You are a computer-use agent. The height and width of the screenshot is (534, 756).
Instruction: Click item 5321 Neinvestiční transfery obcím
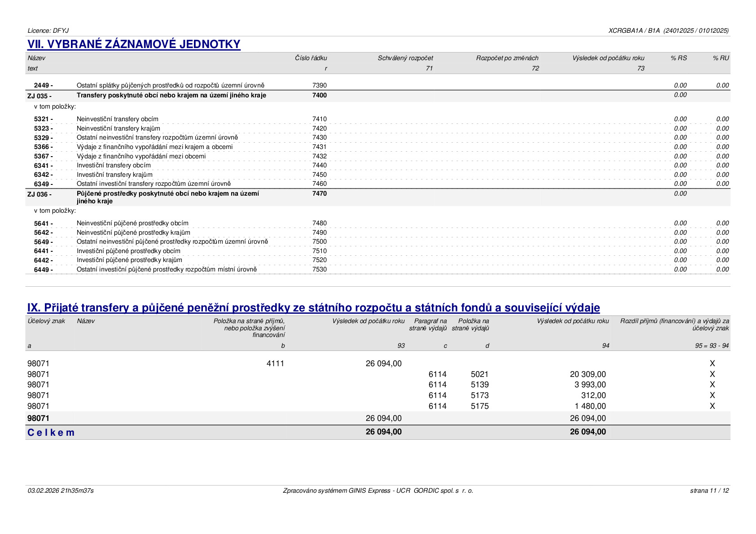(117, 119)
